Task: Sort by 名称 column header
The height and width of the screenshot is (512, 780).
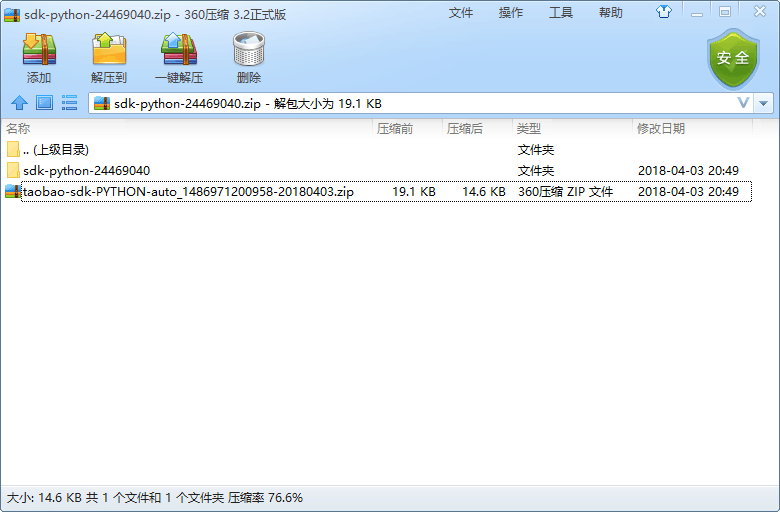Action: 187,129
